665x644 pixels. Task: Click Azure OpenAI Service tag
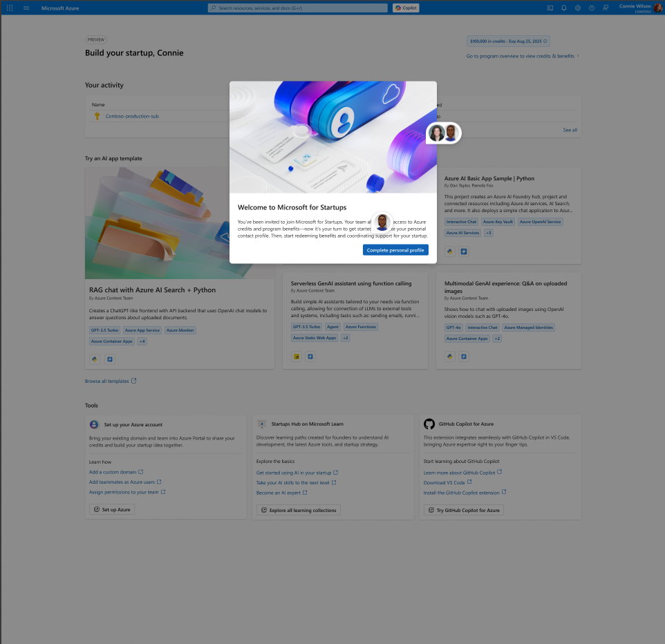pos(541,222)
